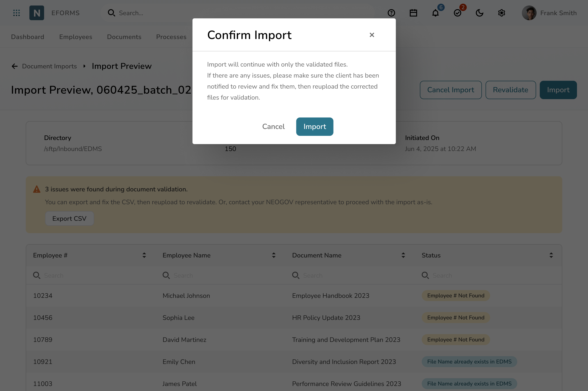This screenshot has width=588, height=391.
Task: Click Frank Smith's profile avatar
Action: coord(529,13)
